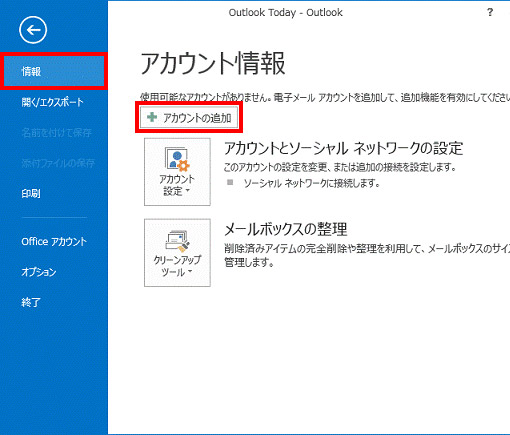
Task: Click the メールボックスの整理 heading
Action: coord(286,229)
